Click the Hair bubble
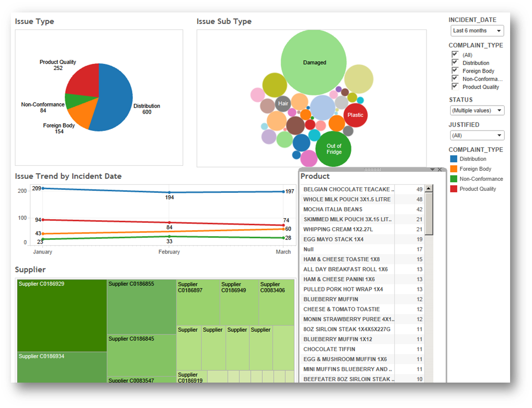The width and height of the screenshot is (532, 408). [x=283, y=104]
